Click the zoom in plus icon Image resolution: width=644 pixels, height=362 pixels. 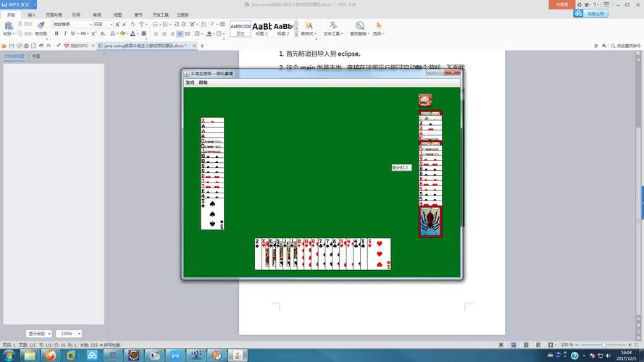[x=630, y=345]
